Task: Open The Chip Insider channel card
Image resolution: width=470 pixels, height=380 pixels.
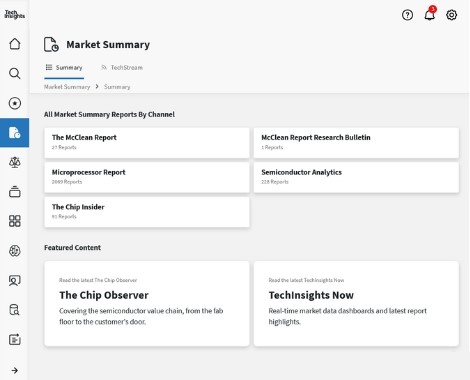Action: 147,212
